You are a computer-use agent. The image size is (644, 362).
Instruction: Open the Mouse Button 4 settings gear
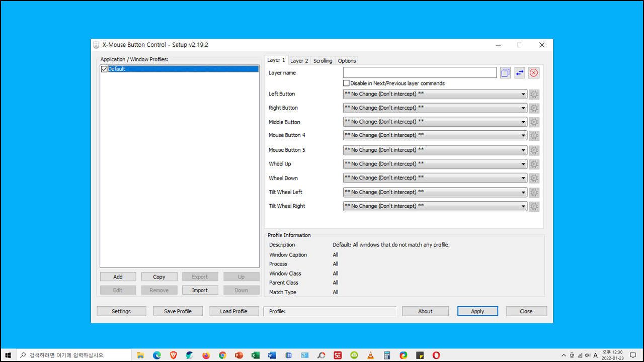point(534,135)
